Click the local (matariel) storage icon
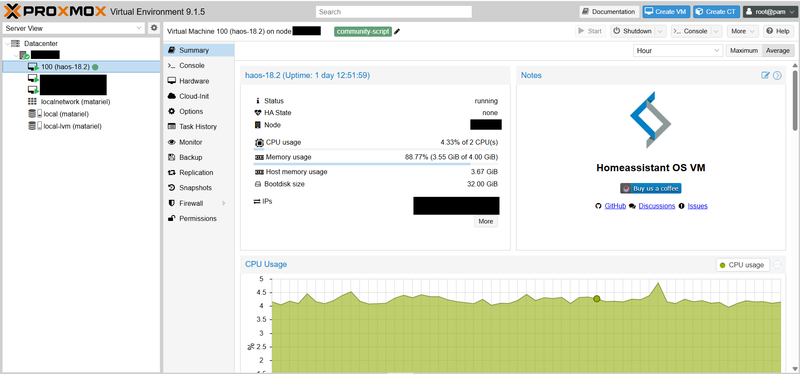This screenshot has width=800, height=374. [35, 114]
